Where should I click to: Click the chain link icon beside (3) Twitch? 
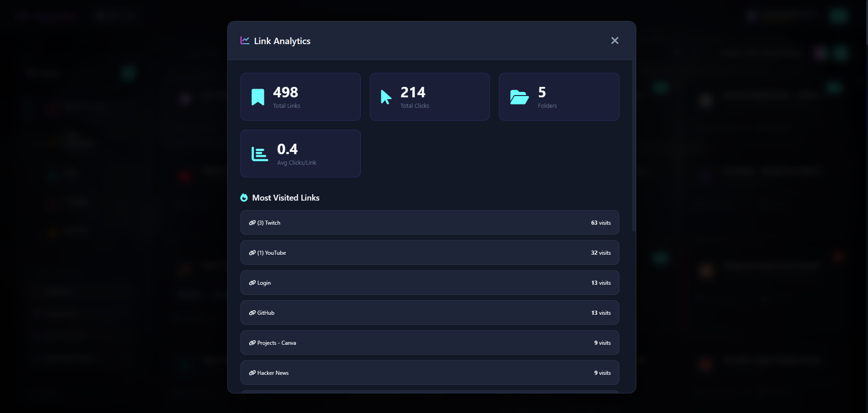pyautogui.click(x=253, y=222)
